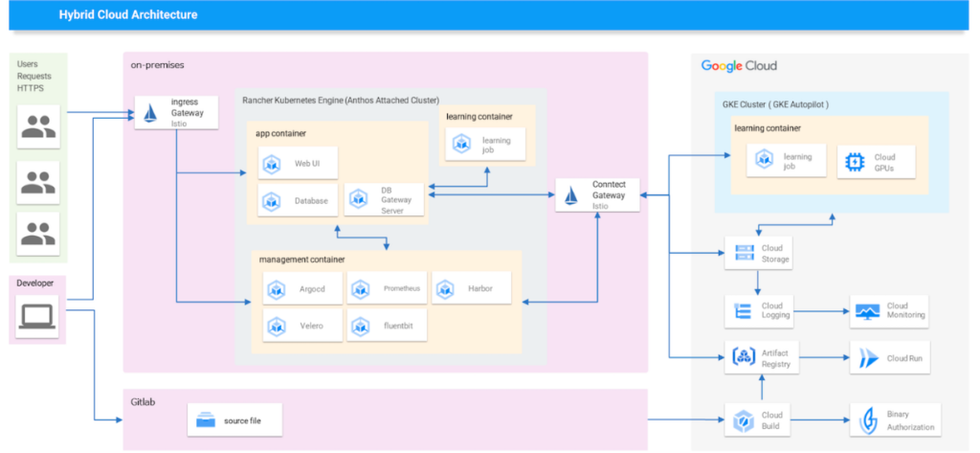Select the Web UI hexagon icon
980x453 pixels.
[x=271, y=164]
